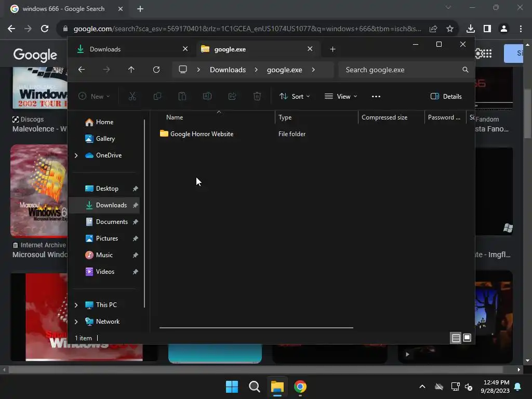The image size is (532, 399).
Task: Show hidden system tray icons
Action: 422,387
